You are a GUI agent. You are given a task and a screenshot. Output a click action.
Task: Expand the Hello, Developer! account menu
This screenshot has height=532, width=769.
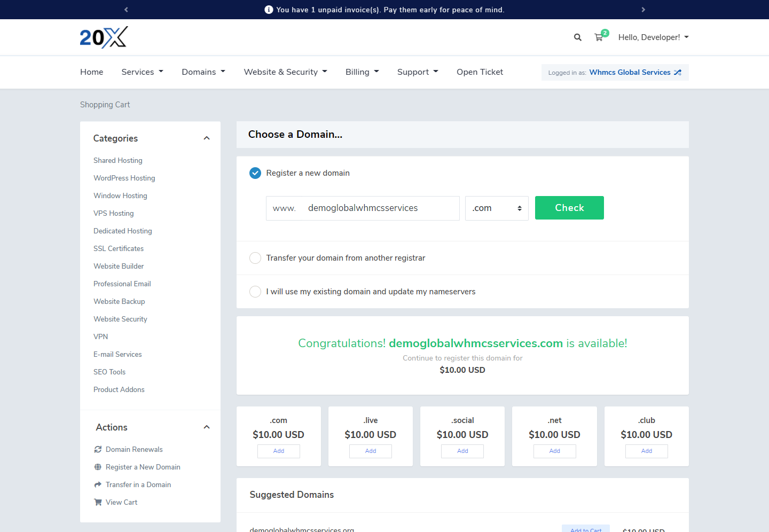click(x=653, y=37)
